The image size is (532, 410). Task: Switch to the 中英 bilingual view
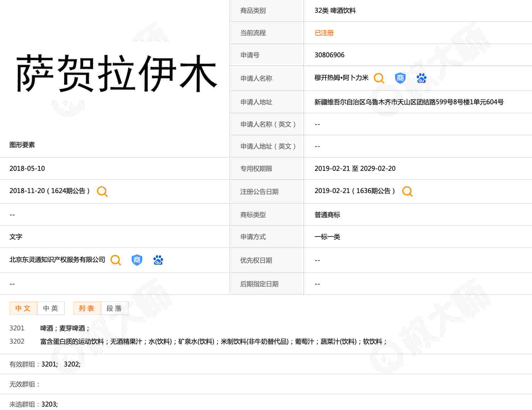[51, 308]
